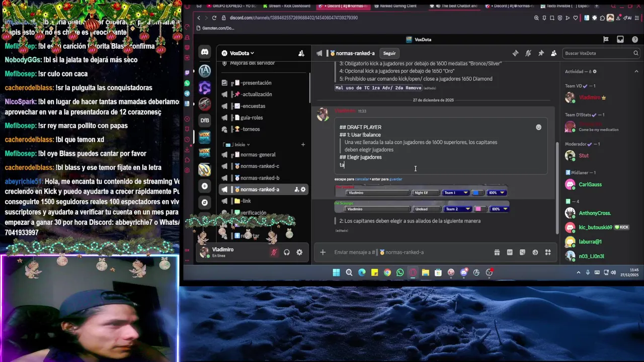
Task: Open the GIF picker icon
Action: 510,252
